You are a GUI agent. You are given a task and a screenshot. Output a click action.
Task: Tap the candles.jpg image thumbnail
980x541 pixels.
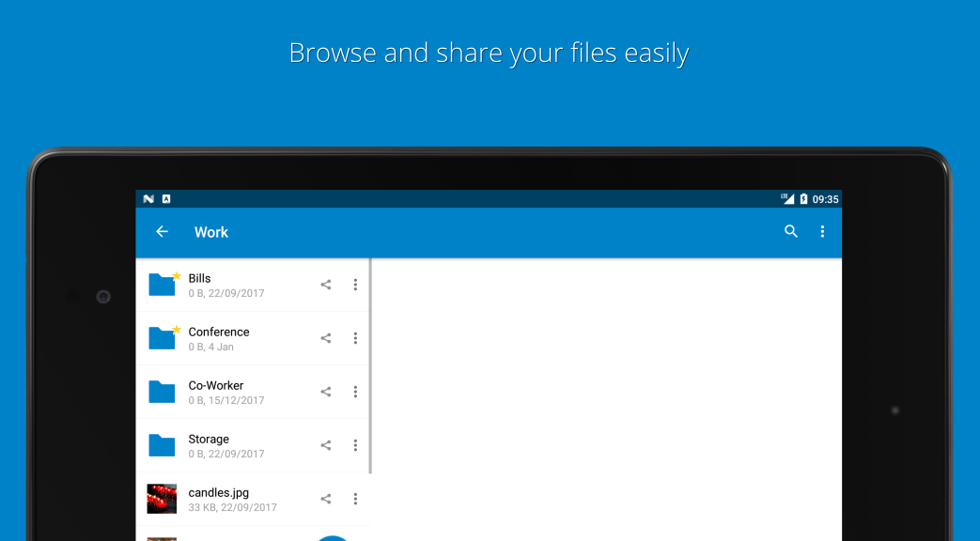tap(161, 499)
